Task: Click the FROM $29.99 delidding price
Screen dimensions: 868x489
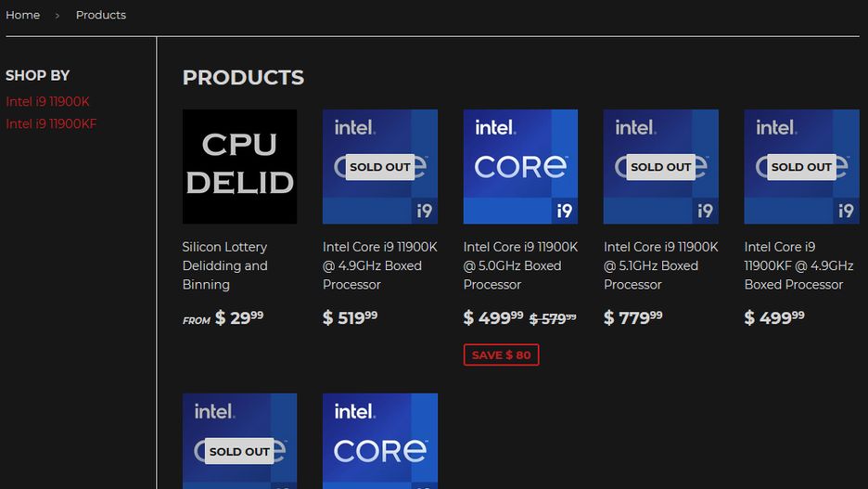Action: (x=223, y=318)
